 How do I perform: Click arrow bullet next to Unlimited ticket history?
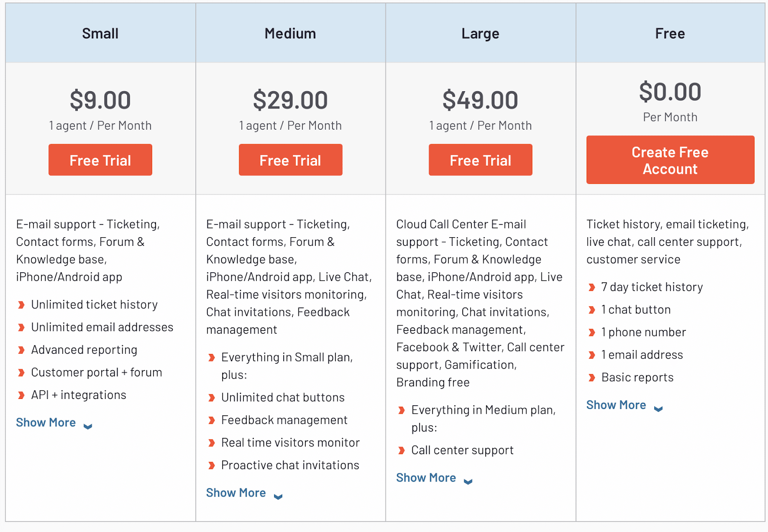(x=21, y=305)
